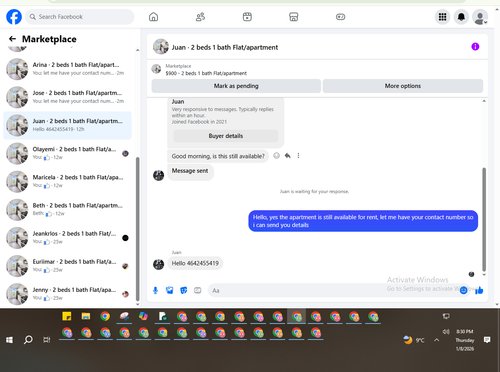Screen dimensions: 500x372
Task: Open Task View on taskbar
Action: pyautogui.click(x=47, y=340)
